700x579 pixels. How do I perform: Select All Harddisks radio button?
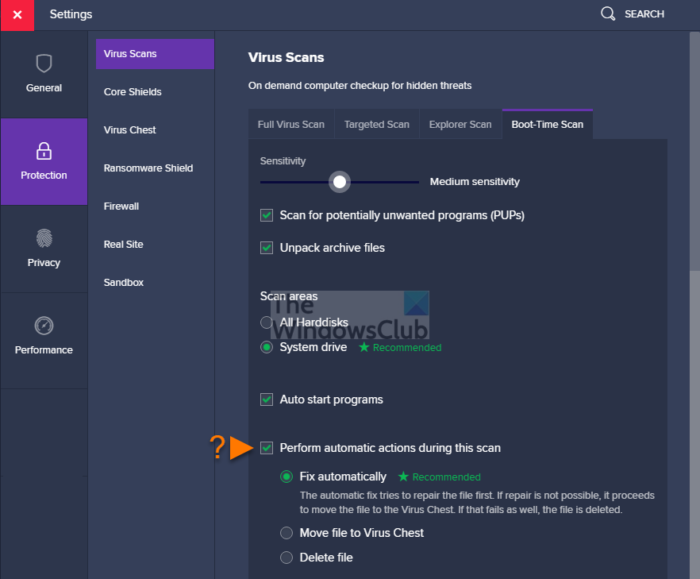(267, 322)
